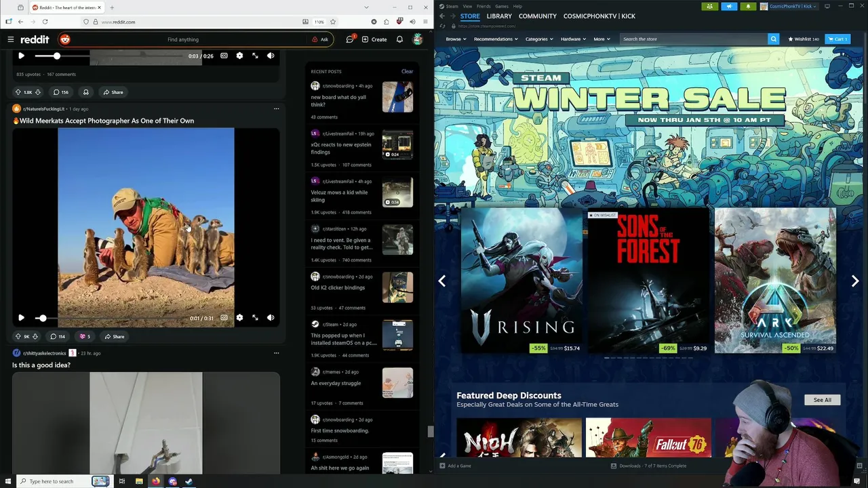This screenshot has width=868, height=488.
Task: Expand the top 0:26 video to fullscreen
Action: [x=255, y=56]
